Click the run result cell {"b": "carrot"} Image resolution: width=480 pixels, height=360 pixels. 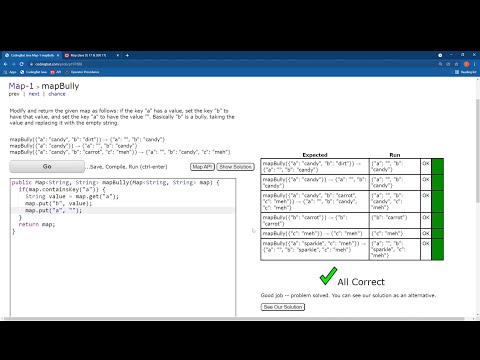(x=395, y=221)
